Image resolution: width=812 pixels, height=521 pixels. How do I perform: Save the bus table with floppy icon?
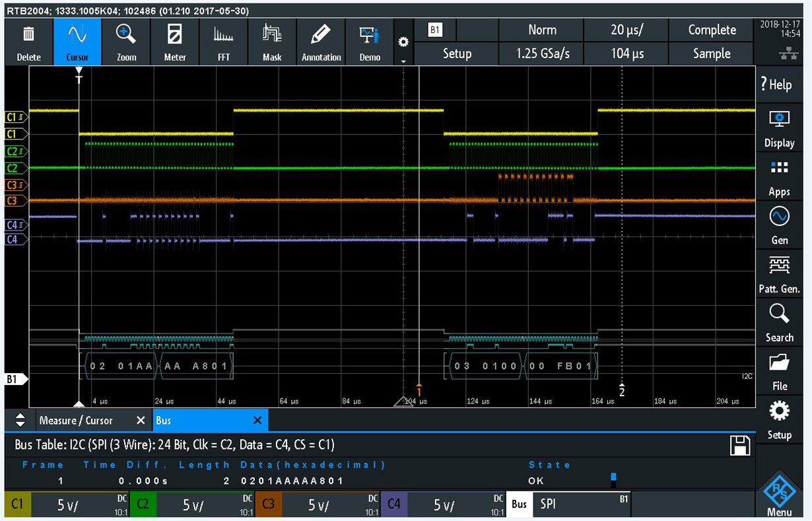(x=740, y=446)
